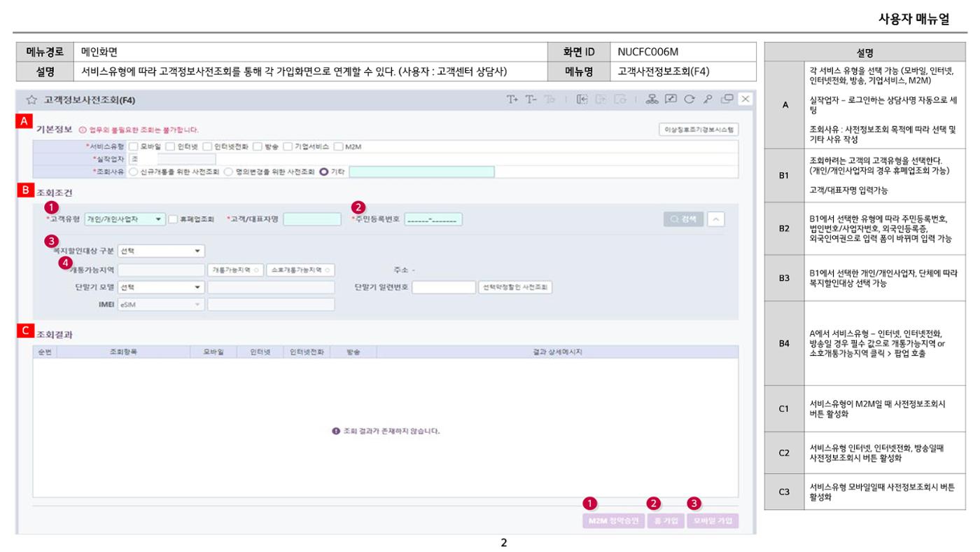The image size is (980, 552).
Task: Check the 모바일 service type box
Action: click(133, 147)
